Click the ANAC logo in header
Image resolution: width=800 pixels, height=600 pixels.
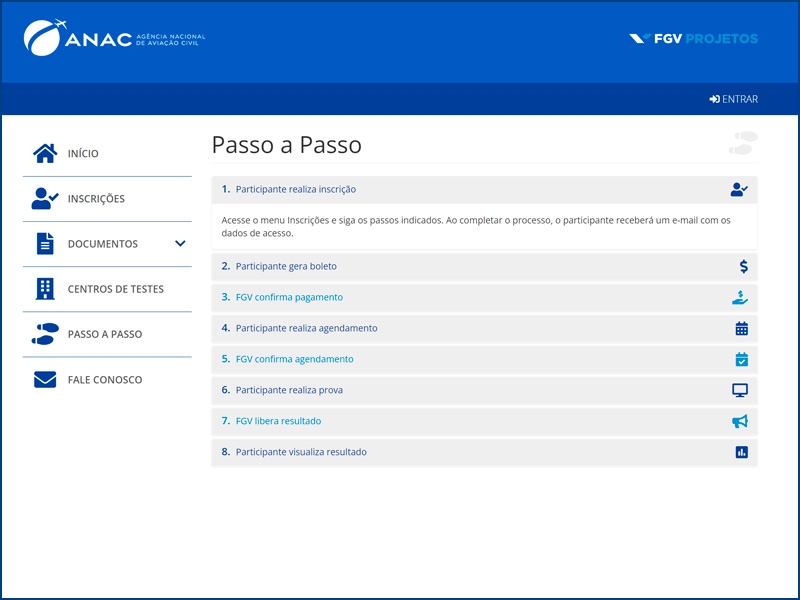tap(114, 38)
